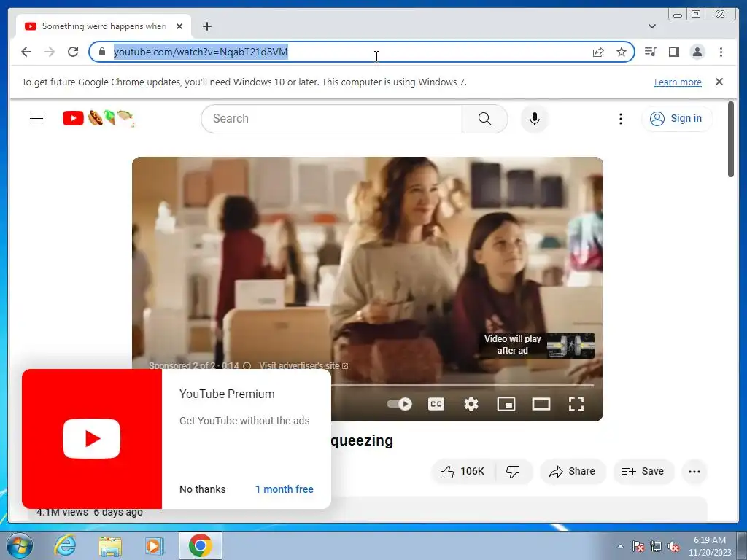The image size is (747, 560).
Task: Open YouTube hamburger guide menu
Action: [x=36, y=119]
